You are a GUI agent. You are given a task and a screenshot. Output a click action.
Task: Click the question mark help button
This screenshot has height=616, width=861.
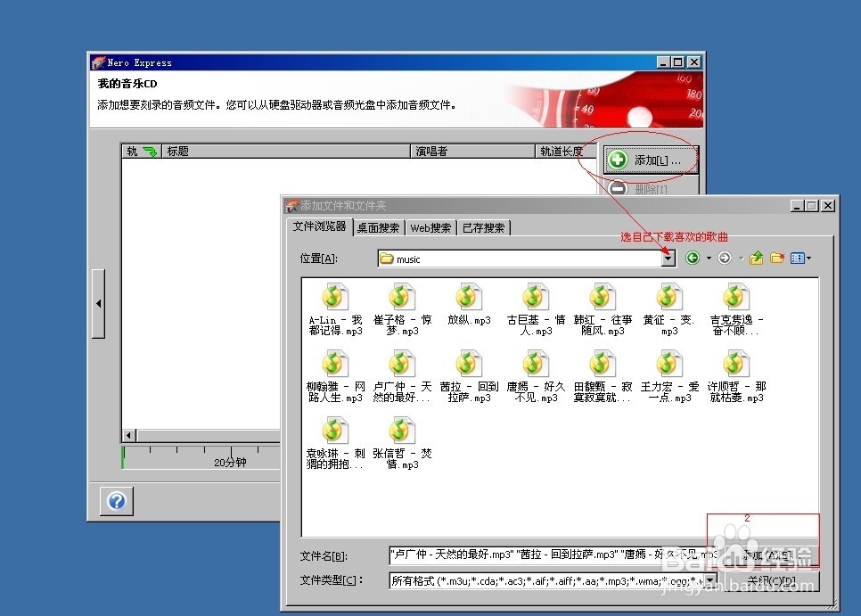tap(116, 501)
